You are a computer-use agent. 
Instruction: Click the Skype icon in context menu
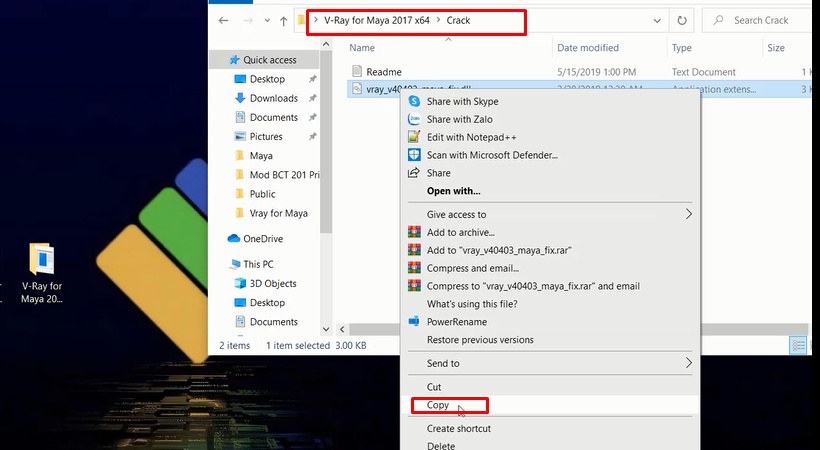(414, 102)
